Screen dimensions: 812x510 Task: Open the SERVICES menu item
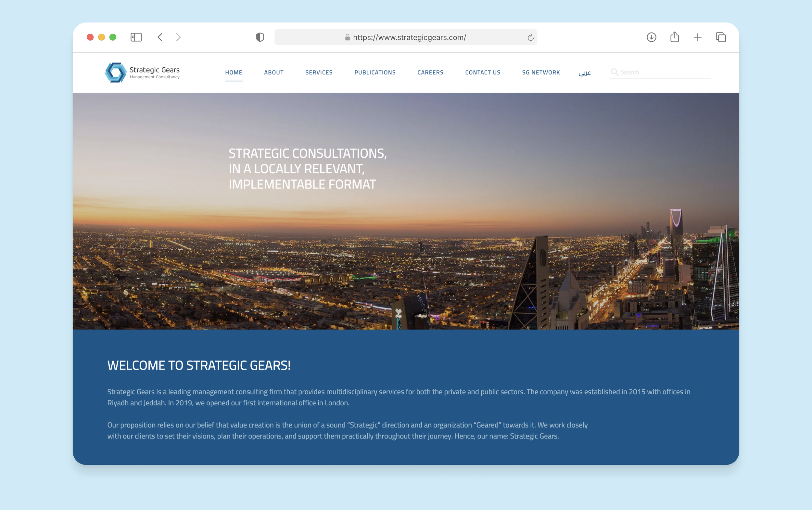[319, 72]
